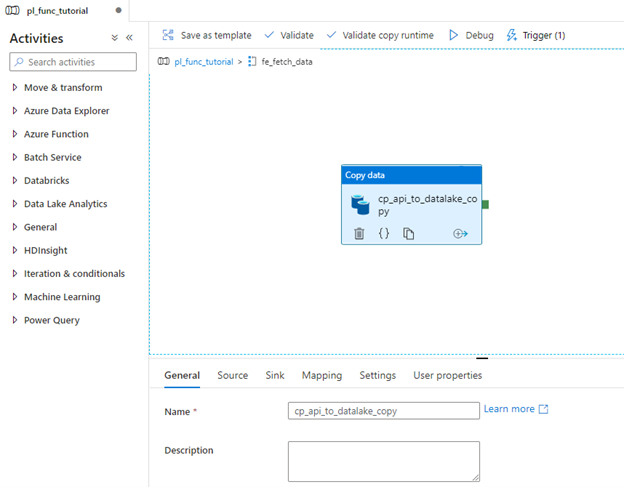The height and width of the screenshot is (487, 624).
Task: Clone the activity with the copy icon
Action: pyautogui.click(x=408, y=233)
